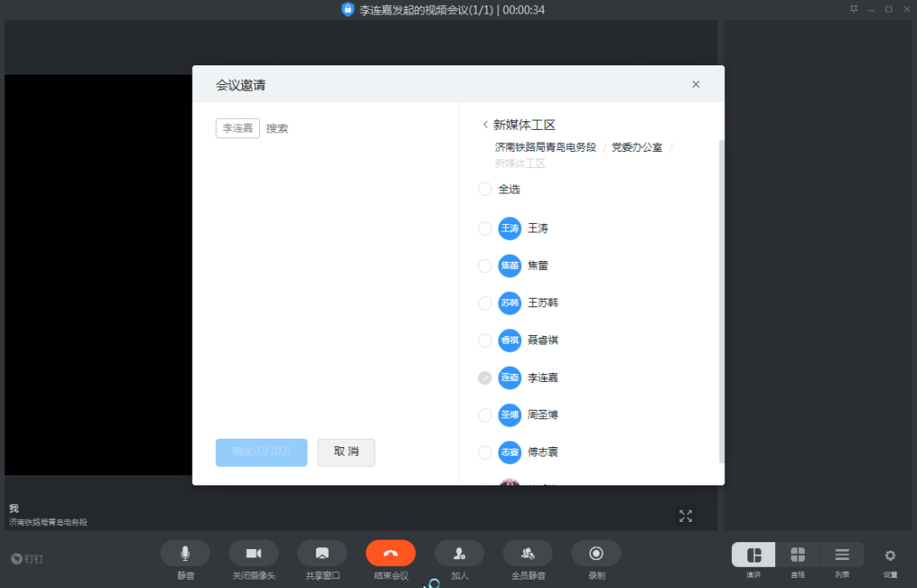Expand your video to fullscreen
Viewport: 917px width, 588px height.
click(x=686, y=515)
